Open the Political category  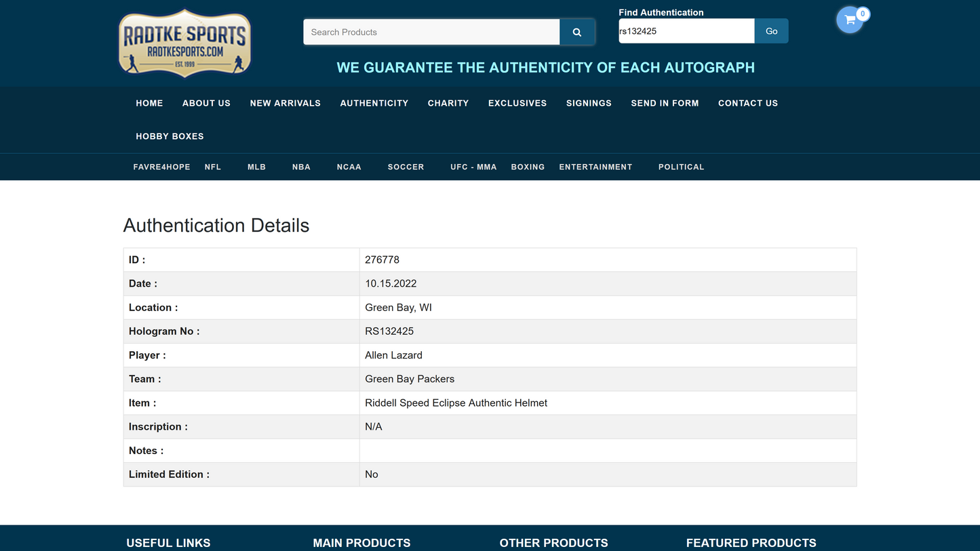pyautogui.click(x=682, y=167)
